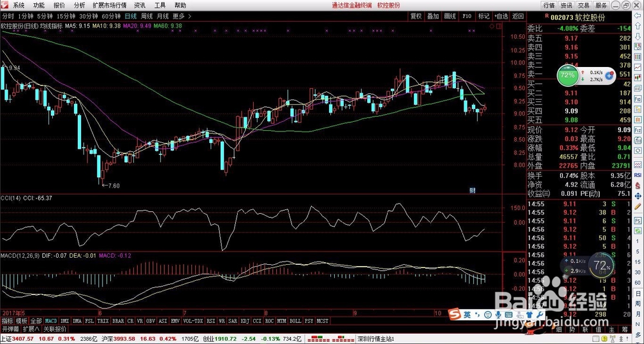Open the 分析 menu
Viewport: 644px width, 344px height.
(80, 5)
